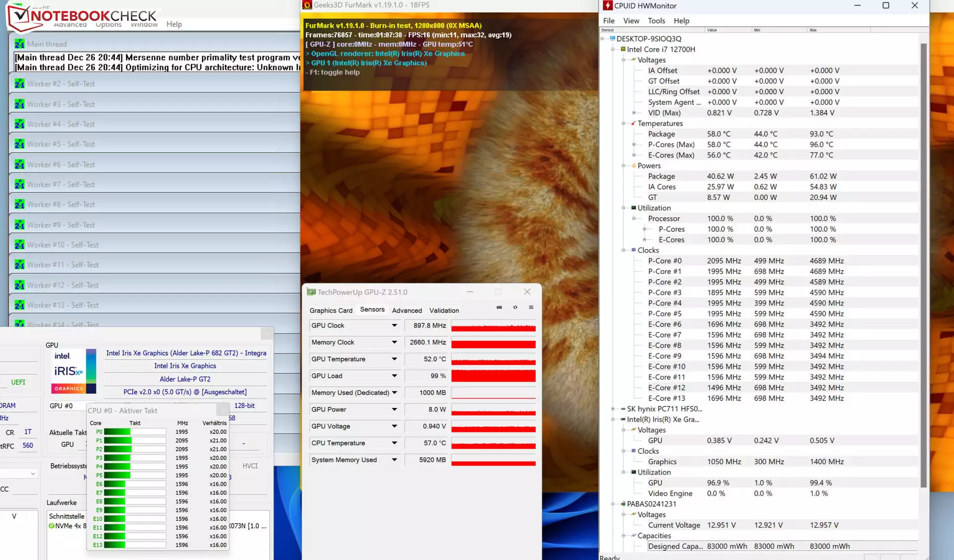Click the GPU Load sensor graph
954x560 pixels.
493,376
